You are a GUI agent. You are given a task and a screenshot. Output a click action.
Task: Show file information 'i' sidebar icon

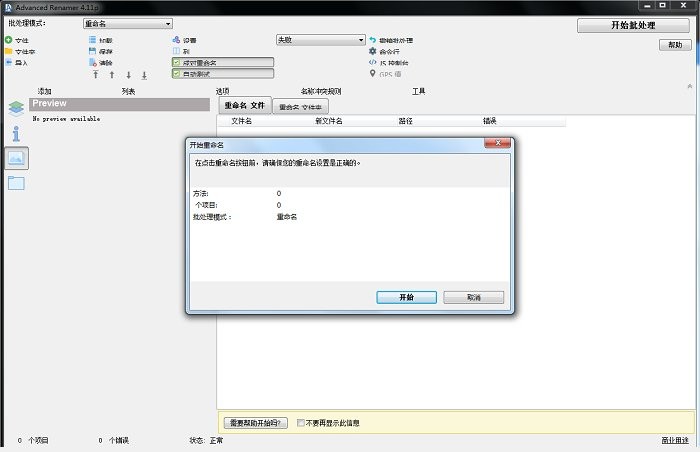[x=17, y=134]
